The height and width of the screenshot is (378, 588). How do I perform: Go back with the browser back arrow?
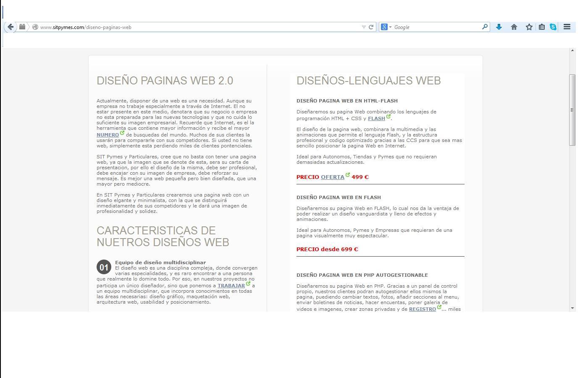[10, 27]
